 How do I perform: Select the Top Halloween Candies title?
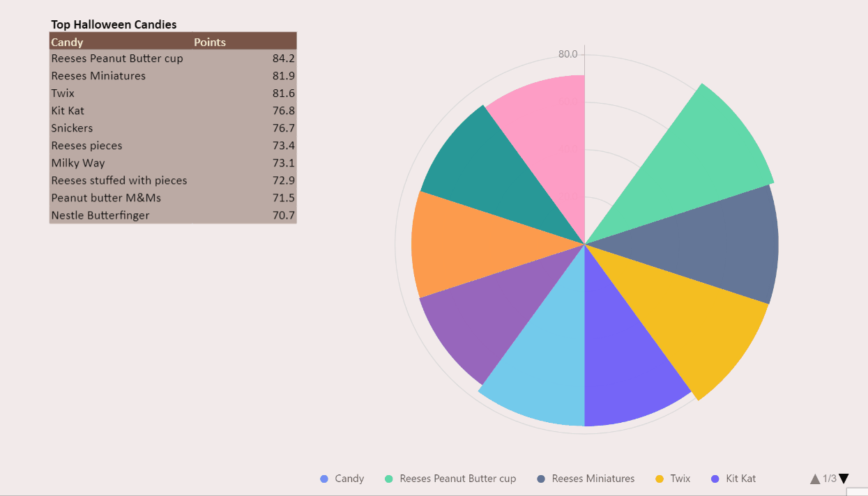pyautogui.click(x=114, y=24)
